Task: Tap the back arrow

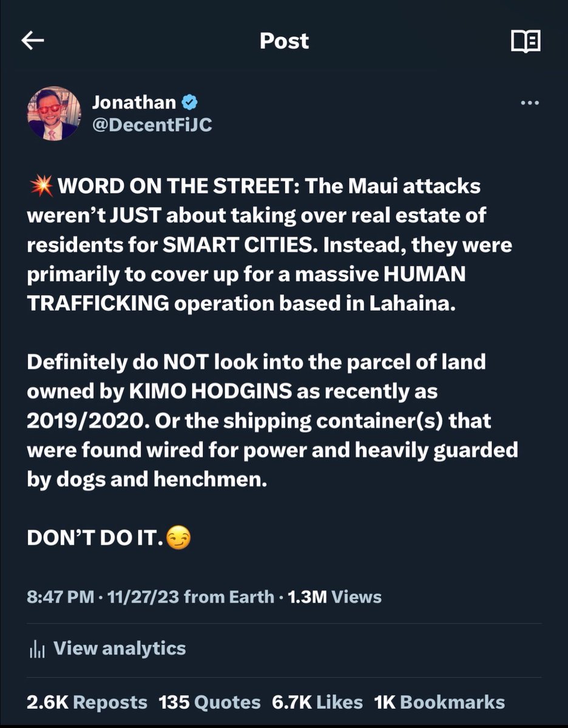Action: click(x=33, y=41)
